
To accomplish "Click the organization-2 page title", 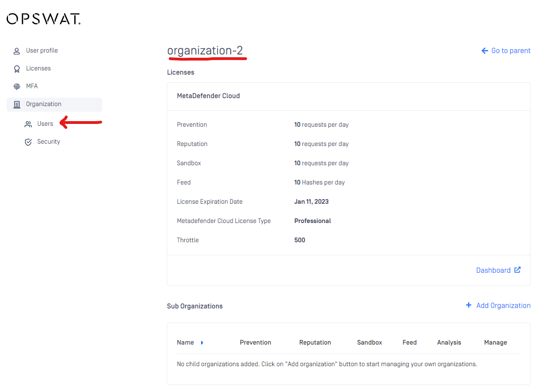I will (x=205, y=51).
